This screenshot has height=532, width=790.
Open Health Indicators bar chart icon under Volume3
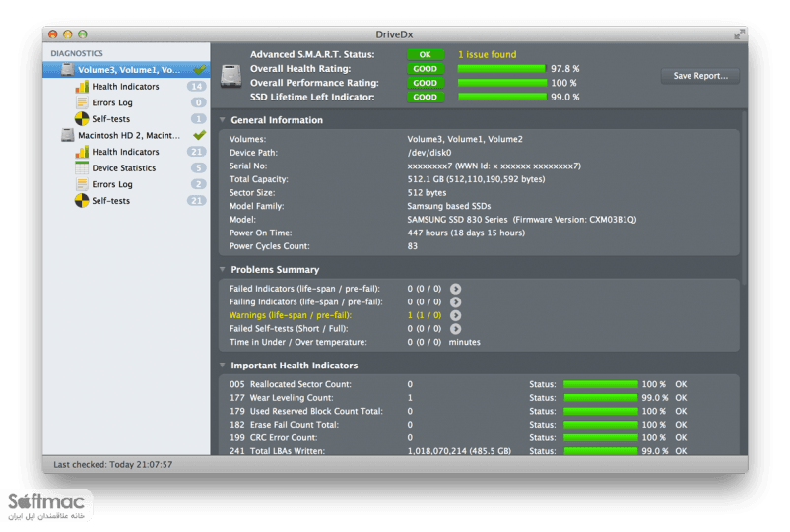click(82, 86)
